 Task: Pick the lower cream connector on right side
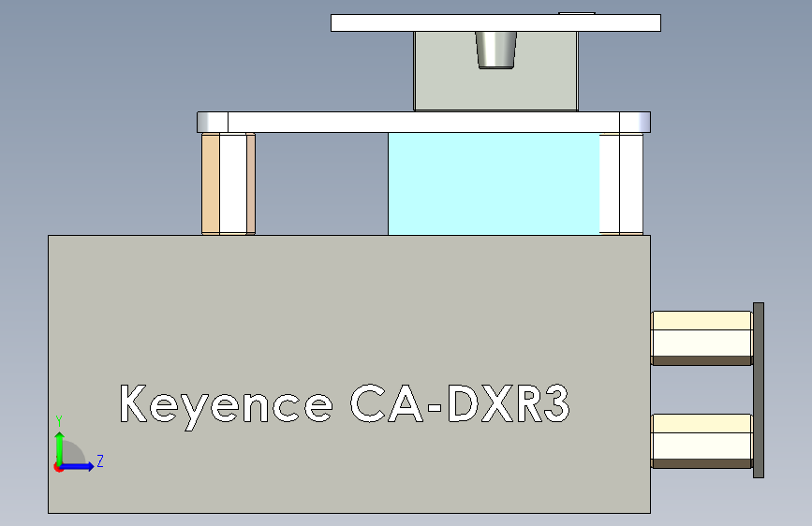pos(701,441)
